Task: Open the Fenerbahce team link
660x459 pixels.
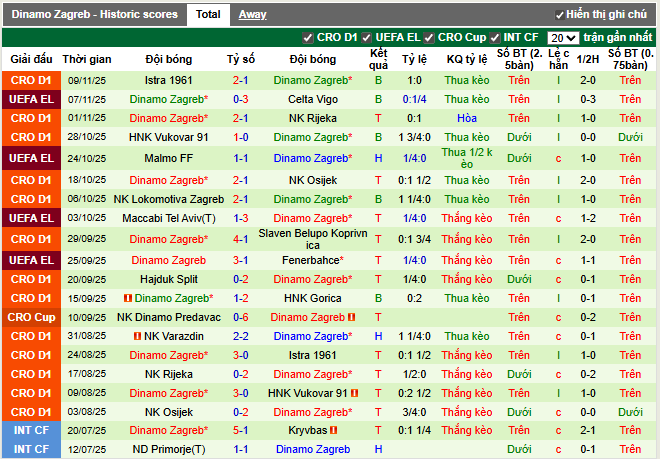Action: (x=313, y=260)
